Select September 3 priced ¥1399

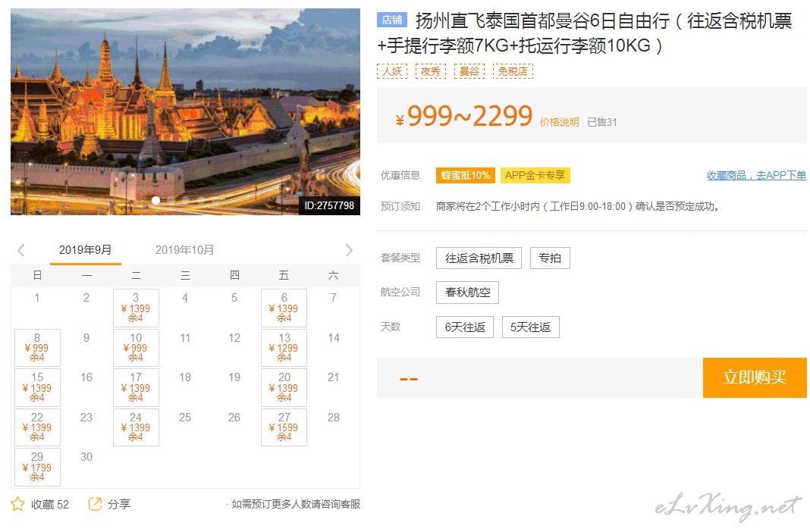click(136, 308)
